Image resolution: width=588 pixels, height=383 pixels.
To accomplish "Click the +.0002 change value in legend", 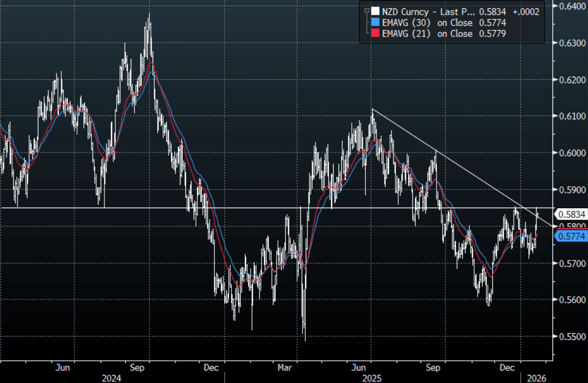I will [x=527, y=11].
